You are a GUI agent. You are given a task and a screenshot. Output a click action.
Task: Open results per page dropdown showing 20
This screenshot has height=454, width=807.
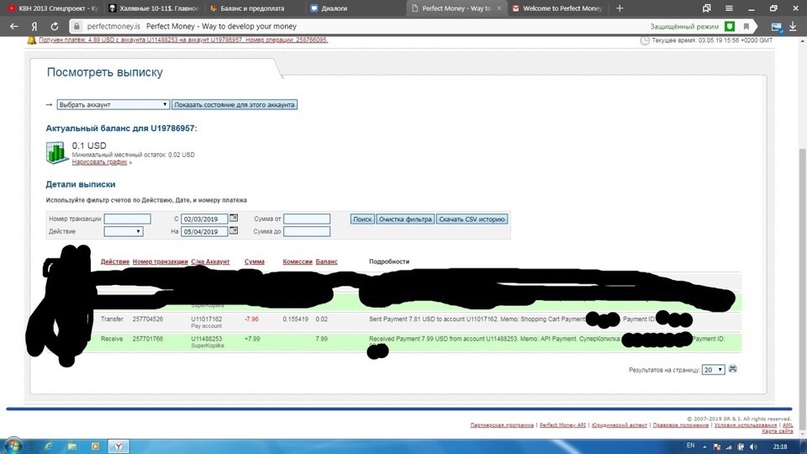[x=713, y=370]
